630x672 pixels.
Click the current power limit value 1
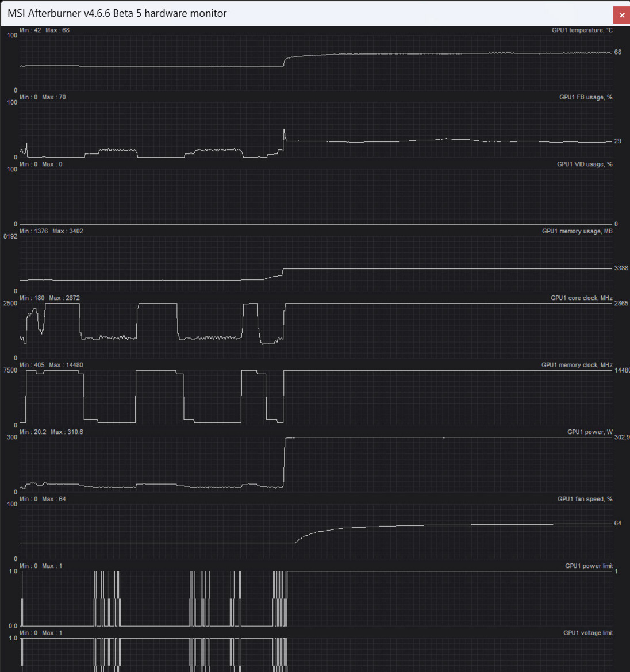click(616, 571)
